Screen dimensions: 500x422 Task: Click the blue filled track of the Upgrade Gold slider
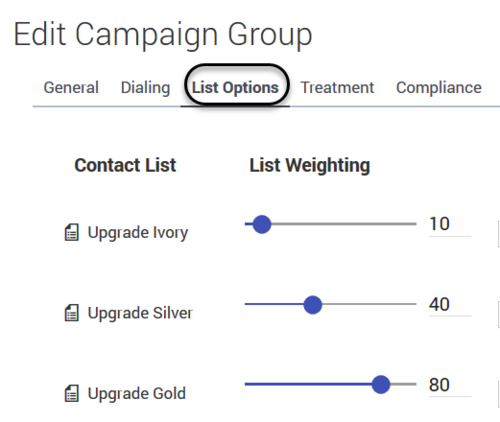tap(308, 384)
